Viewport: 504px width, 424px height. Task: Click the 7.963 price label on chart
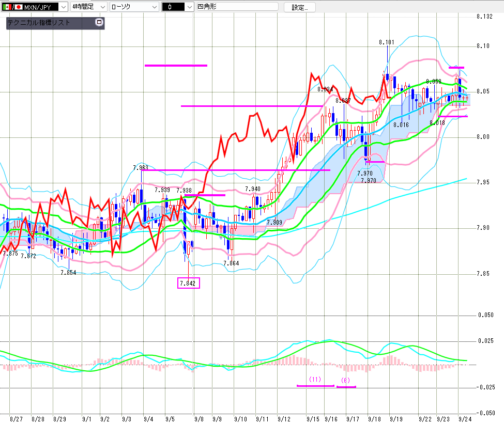pos(141,168)
